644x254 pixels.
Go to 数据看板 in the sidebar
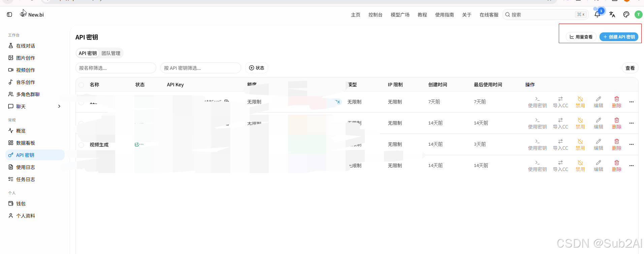[35, 143]
